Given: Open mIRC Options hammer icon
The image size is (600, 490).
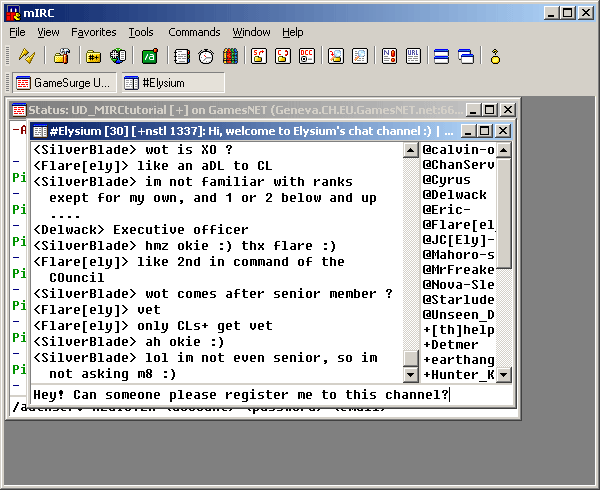Looking at the screenshot, I should [62, 56].
